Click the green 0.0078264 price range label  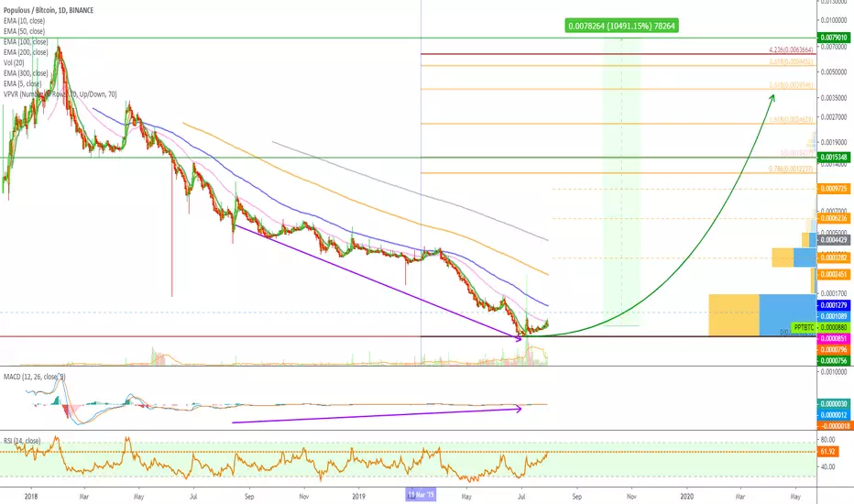pos(621,26)
